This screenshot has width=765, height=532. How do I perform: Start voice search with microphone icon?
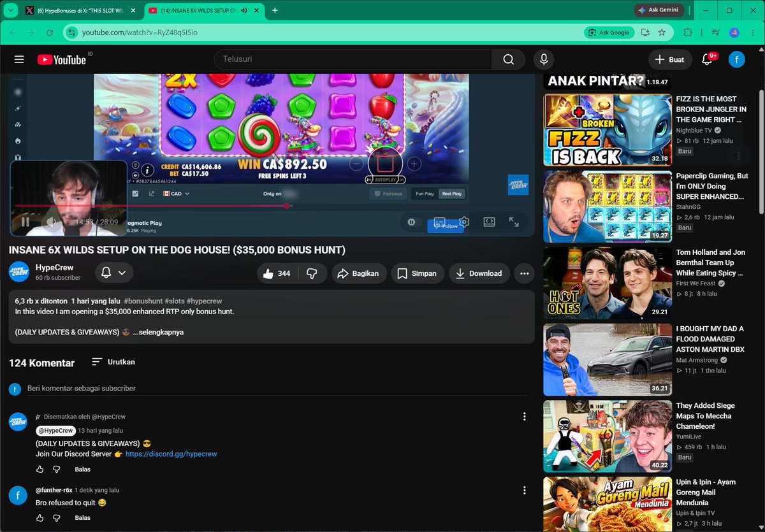point(544,59)
